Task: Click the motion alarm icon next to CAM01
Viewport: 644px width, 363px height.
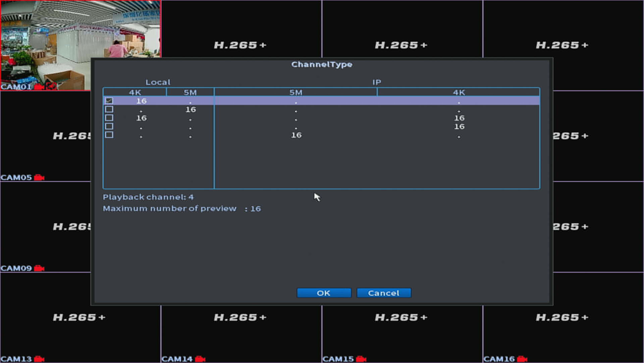Action: (x=51, y=86)
